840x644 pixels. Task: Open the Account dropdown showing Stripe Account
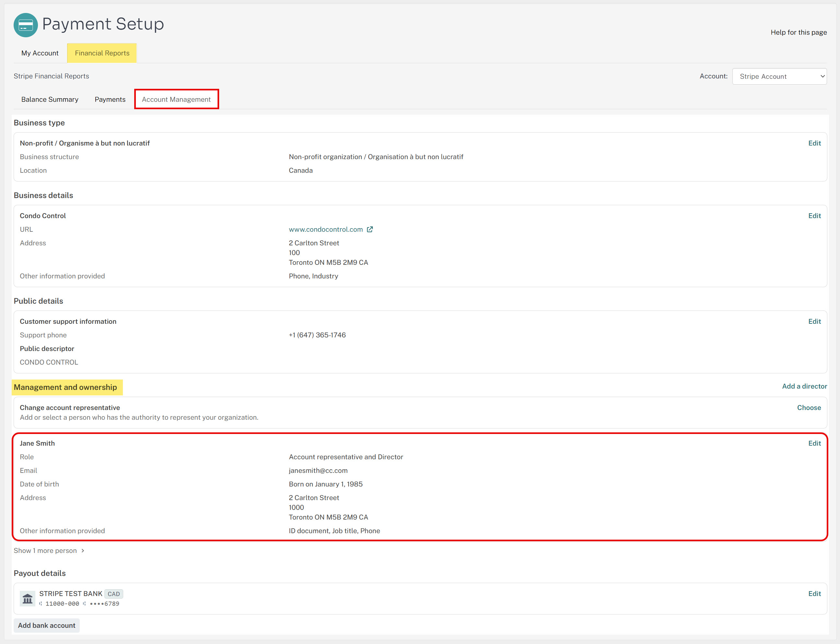point(779,76)
